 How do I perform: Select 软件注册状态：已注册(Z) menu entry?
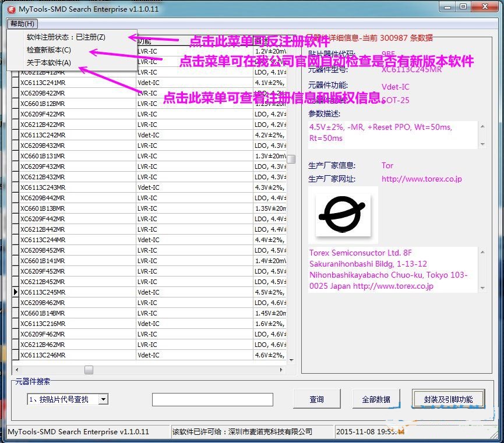(66, 37)
